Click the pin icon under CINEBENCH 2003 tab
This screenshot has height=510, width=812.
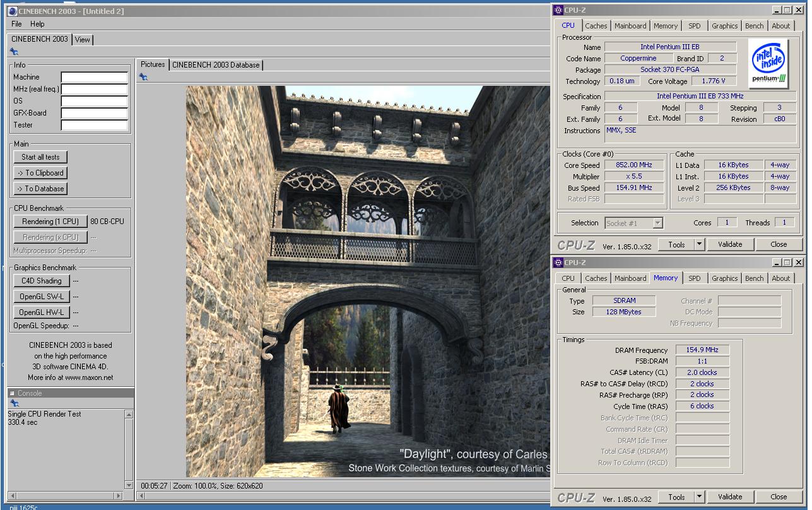click(x=14, y=52)
